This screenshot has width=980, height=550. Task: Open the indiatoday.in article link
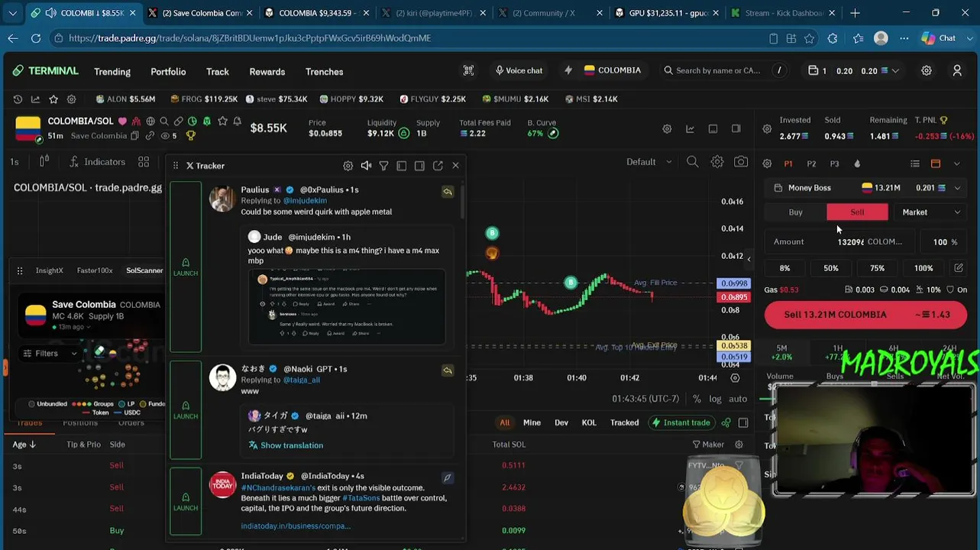pyautogui.click(x=296, y=526)
